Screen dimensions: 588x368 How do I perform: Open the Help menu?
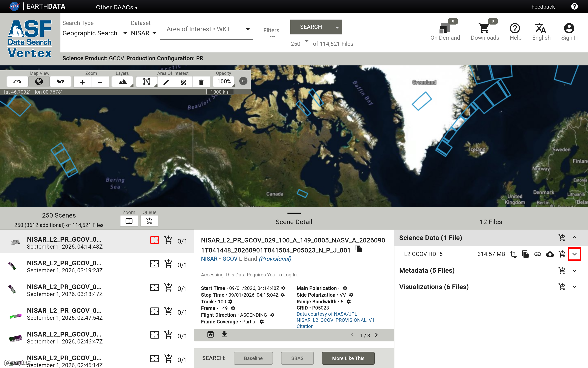tap(515, 32)
